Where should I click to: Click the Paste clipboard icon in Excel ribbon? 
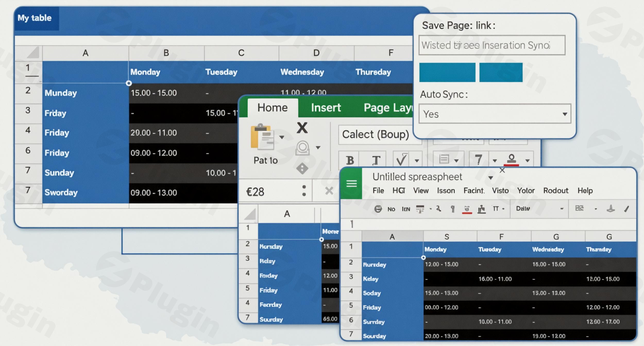click(262, 137)
